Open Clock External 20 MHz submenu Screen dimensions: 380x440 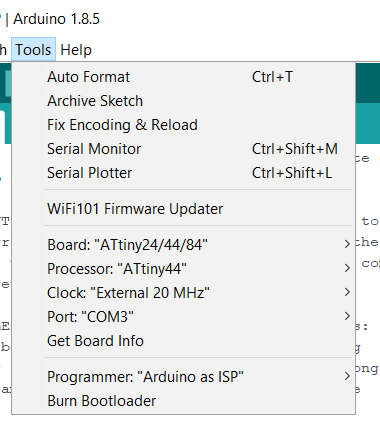[183, 293]
